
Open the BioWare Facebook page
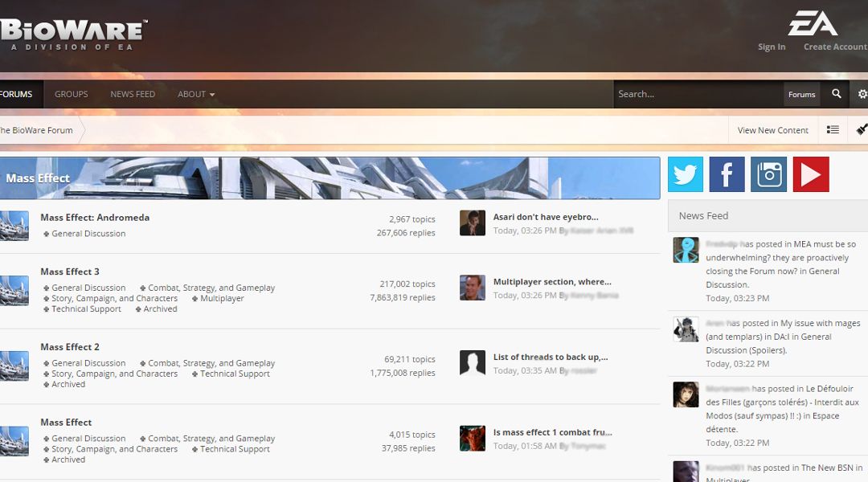[x=727, y=174]
